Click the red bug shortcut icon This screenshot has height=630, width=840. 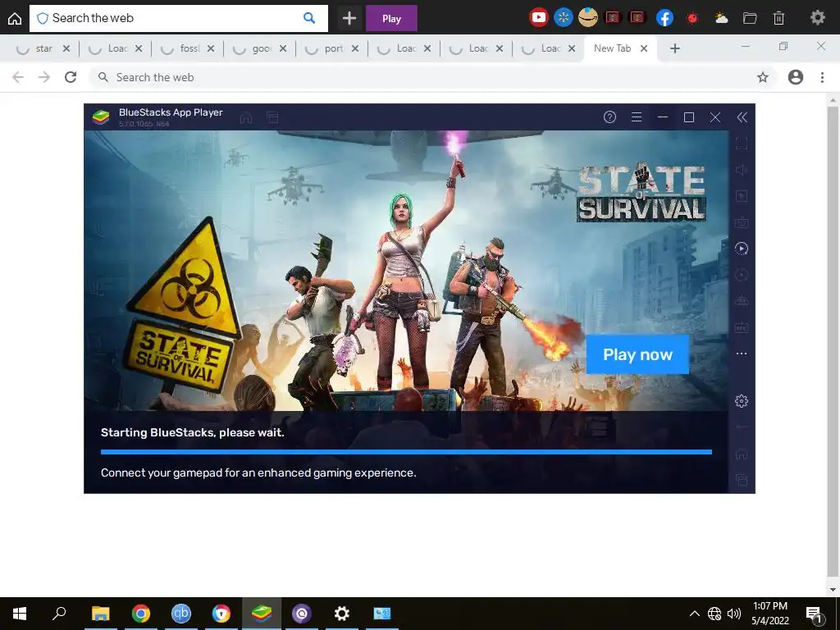[692, 18]
